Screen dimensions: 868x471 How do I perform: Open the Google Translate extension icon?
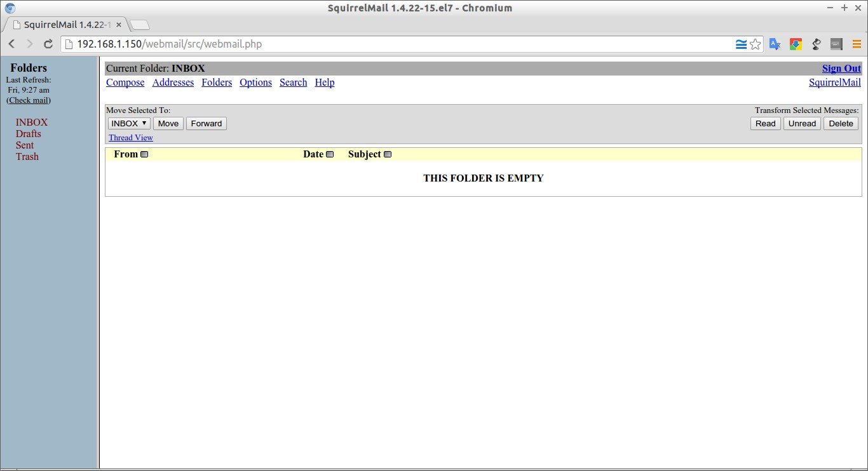pyautogui.click(x=775, y=44)
